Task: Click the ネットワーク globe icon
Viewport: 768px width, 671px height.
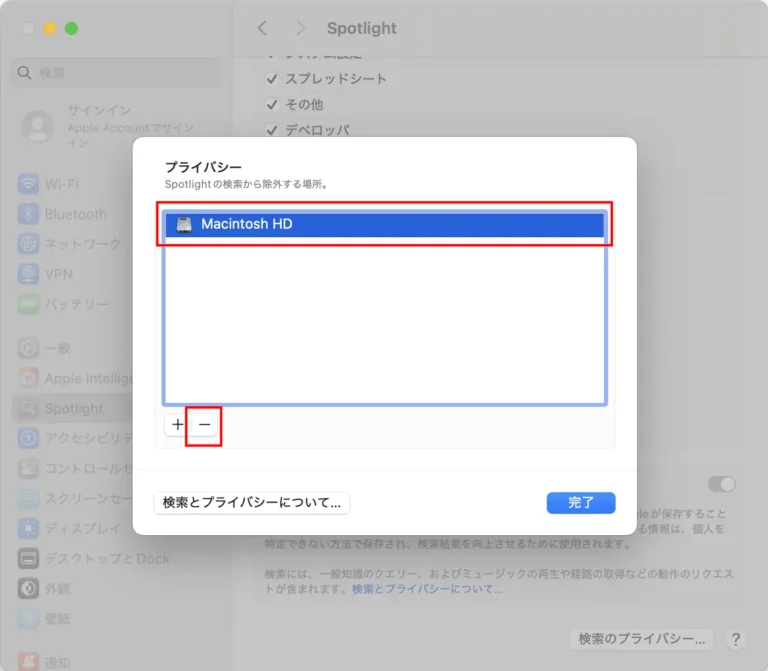Action: coord(28,244)
